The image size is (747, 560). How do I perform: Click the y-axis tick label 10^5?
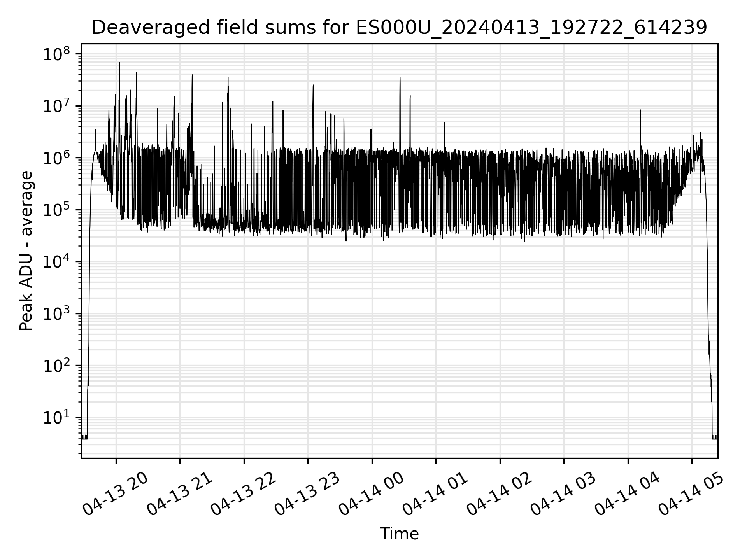tap(57, 210)
